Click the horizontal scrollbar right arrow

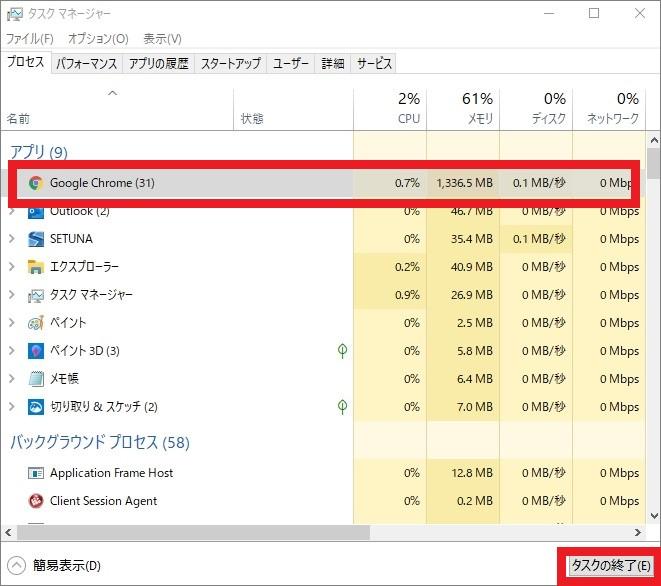[x=638, y=532]
